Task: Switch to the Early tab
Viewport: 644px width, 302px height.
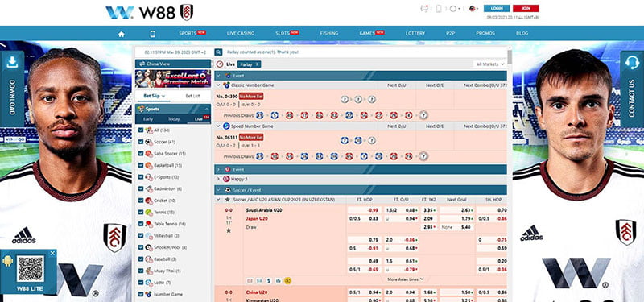Action: pyautogui.click(x=148, y=119)
